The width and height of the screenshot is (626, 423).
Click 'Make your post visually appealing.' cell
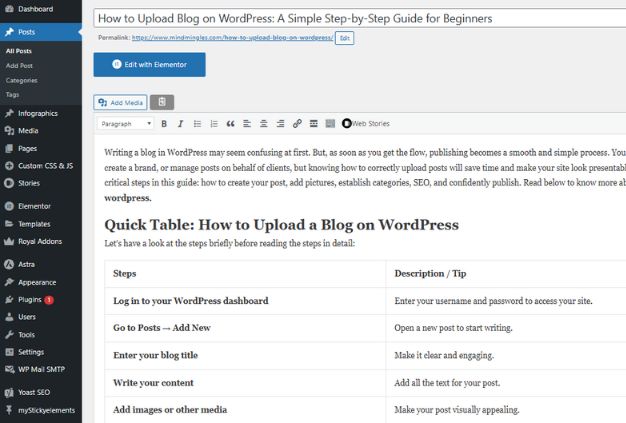506,410
